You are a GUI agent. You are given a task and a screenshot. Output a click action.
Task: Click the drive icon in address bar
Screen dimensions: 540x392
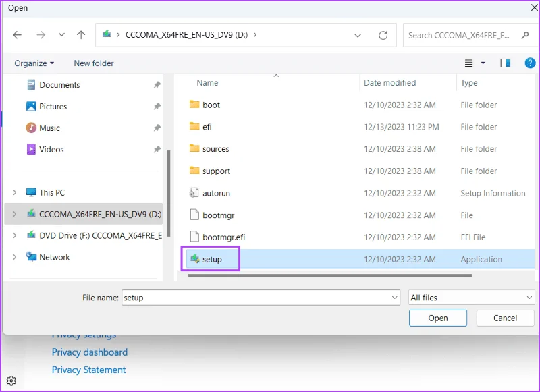coord(107,34)
